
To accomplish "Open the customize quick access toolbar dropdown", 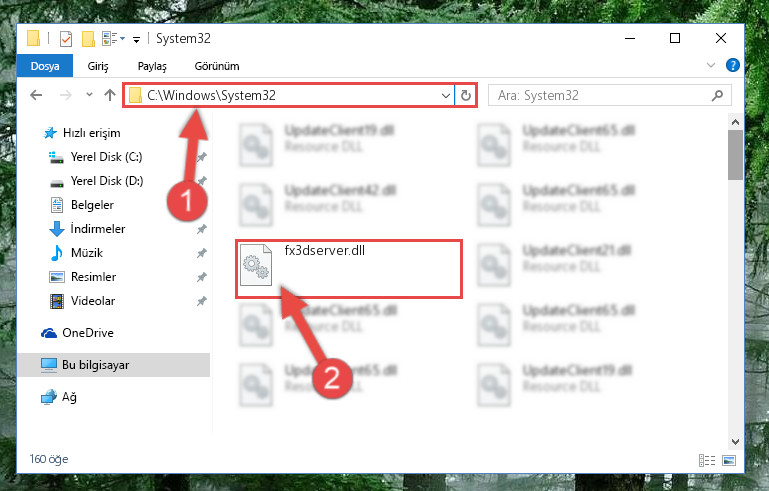I will pyautogui.click(x=136, y=39).
